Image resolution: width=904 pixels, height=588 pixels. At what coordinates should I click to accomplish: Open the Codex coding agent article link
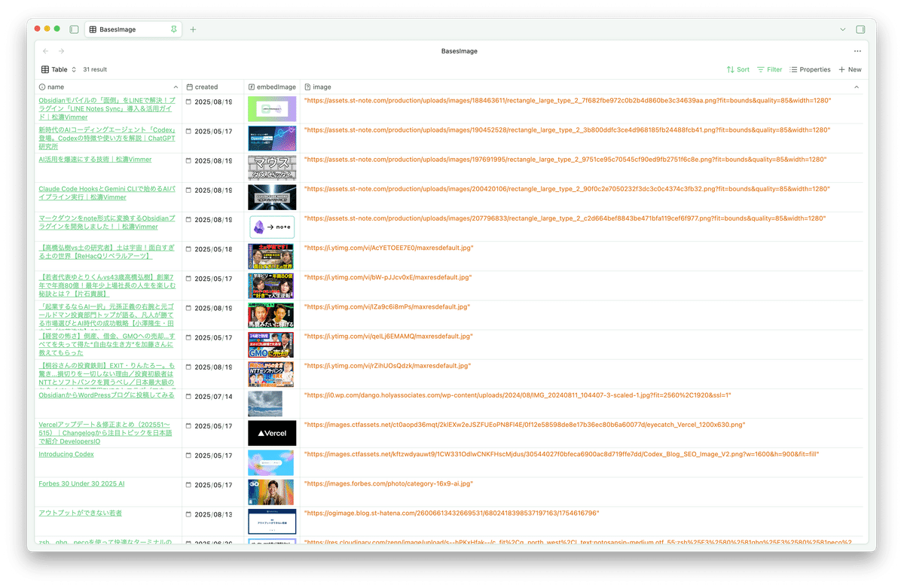point(107,139)
